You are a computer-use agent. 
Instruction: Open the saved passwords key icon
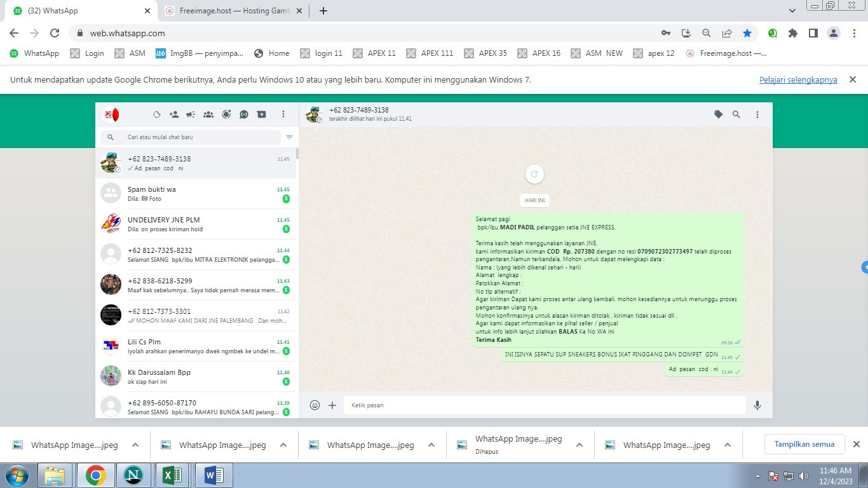coord(665,33)
